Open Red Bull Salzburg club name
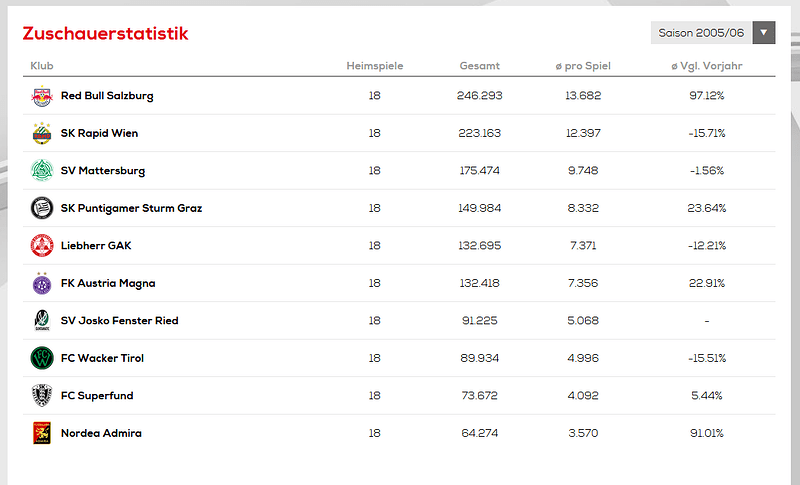The image size is (800, 485). click(x=107, y=96)
